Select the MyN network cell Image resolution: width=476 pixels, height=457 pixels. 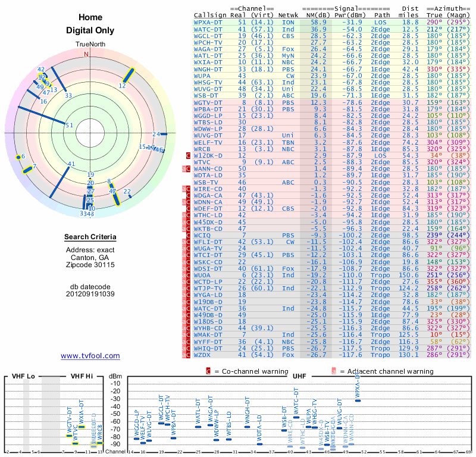click(x=288, y=55)
